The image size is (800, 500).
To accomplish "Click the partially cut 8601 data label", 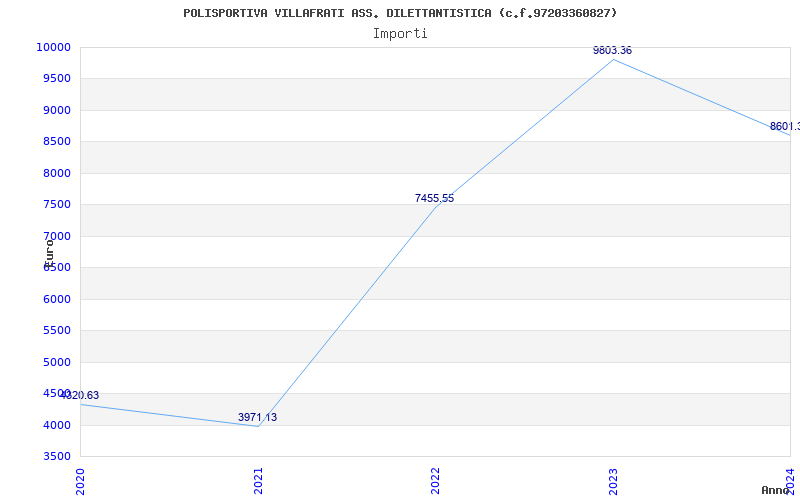I will tap(785, 127).
